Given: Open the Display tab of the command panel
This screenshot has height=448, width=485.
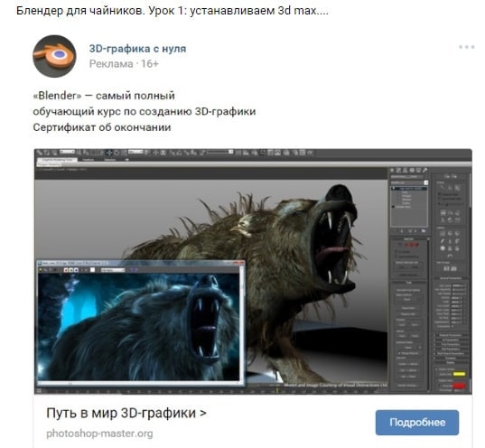Looking at the screenshot, I should [x=418, y=170].
